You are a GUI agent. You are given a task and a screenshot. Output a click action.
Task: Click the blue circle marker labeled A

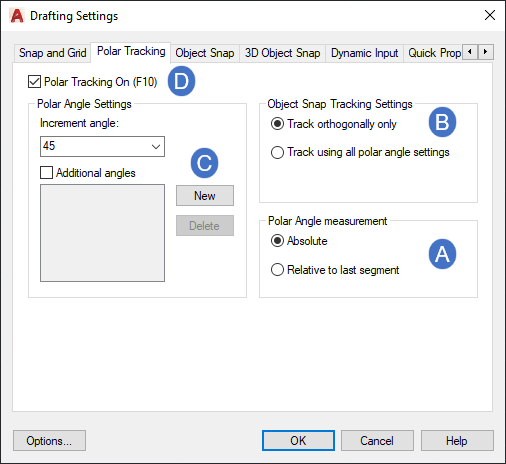(442, 254)
